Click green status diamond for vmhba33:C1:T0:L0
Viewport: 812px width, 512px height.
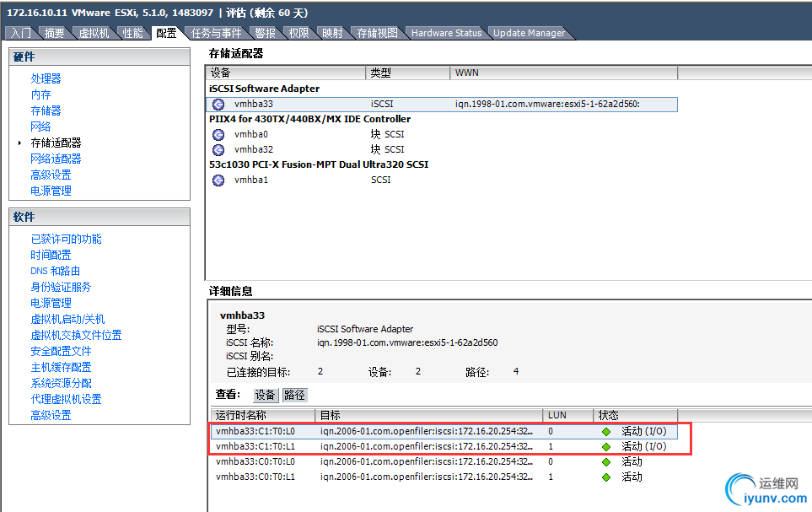coord(606,432)
